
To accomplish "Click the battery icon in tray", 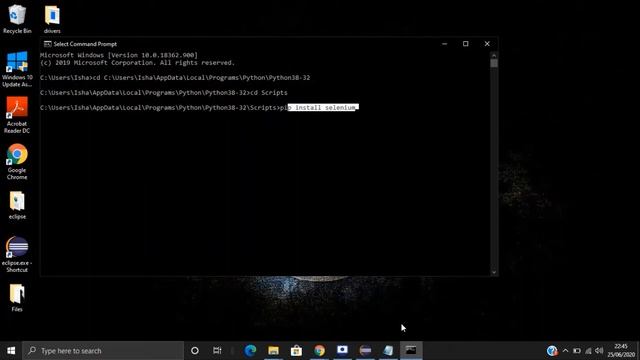I will [x=577, y=351].
